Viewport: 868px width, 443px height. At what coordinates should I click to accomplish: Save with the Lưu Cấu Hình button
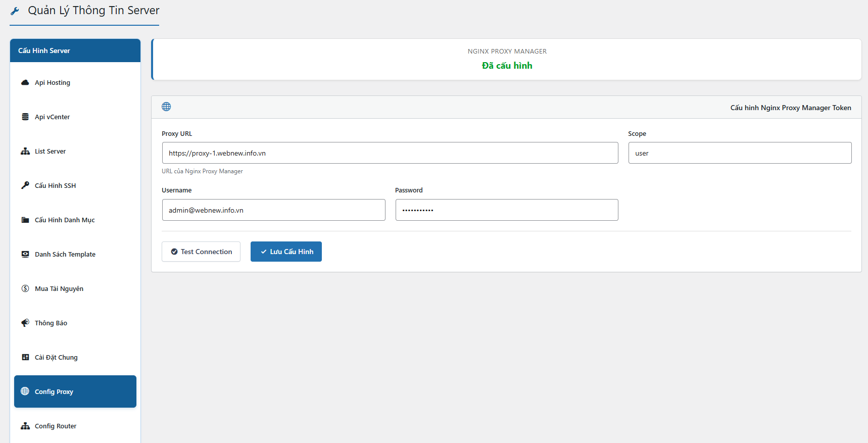[286, 252]
